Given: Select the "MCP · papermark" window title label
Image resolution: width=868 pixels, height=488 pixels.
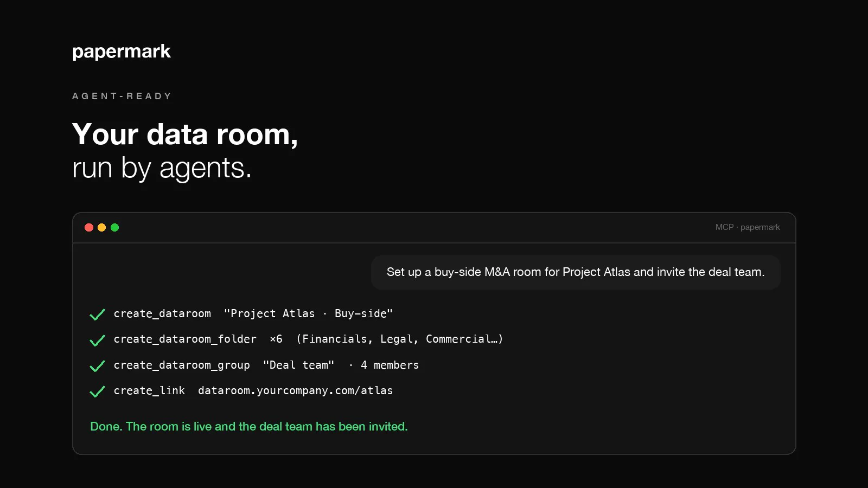Looking at the screenshot, I should pyautogui.click(x=748, y=227).
